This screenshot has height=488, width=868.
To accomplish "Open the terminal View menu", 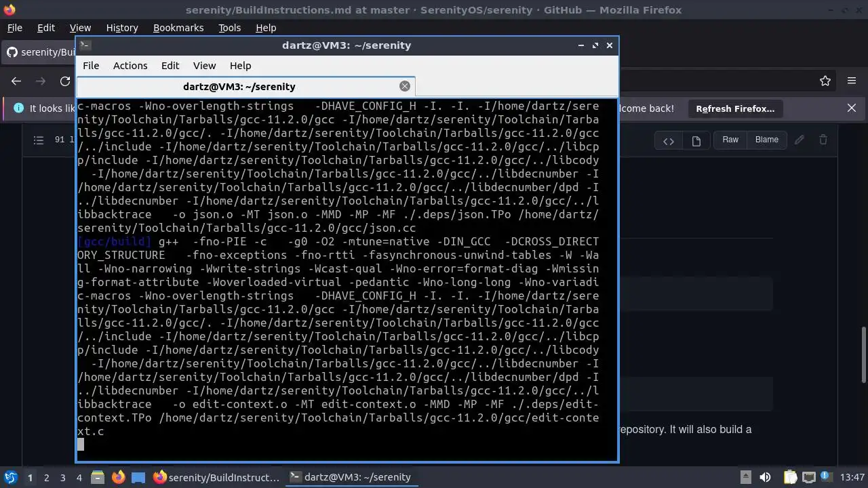I will coord(204,66).
